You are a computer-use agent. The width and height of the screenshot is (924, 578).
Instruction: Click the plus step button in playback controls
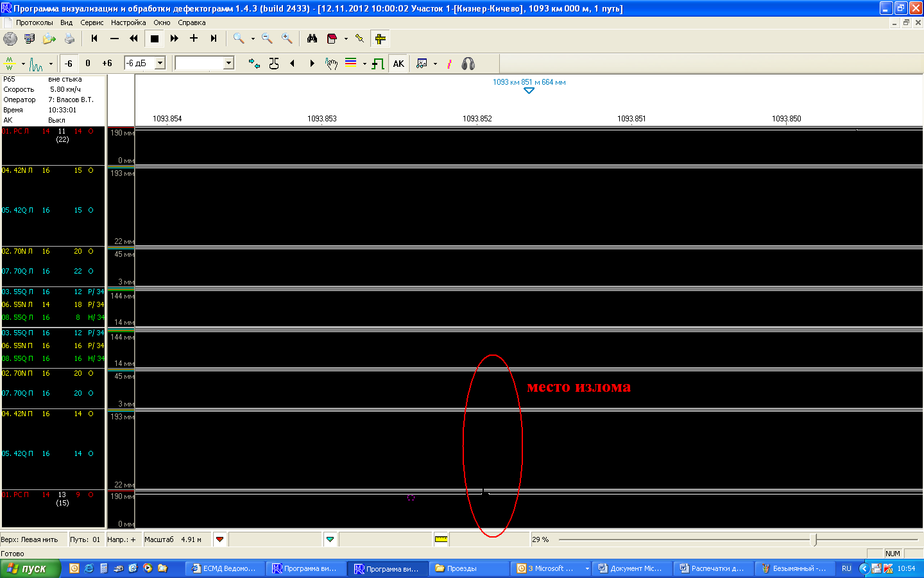pyautogui.click(x=194, y=39)
